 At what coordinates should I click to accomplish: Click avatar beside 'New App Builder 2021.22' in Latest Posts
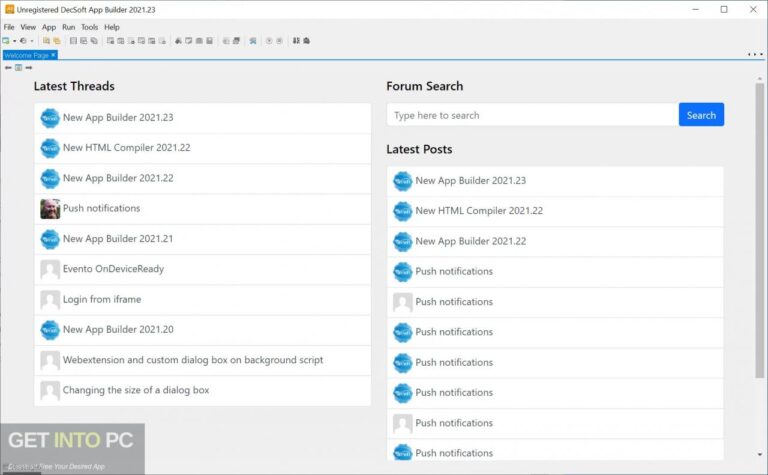tap(403, 241)
